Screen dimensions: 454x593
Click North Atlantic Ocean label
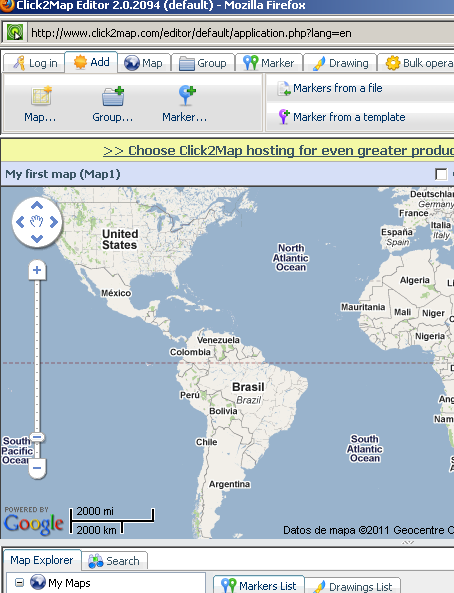(x=291, y=258)
